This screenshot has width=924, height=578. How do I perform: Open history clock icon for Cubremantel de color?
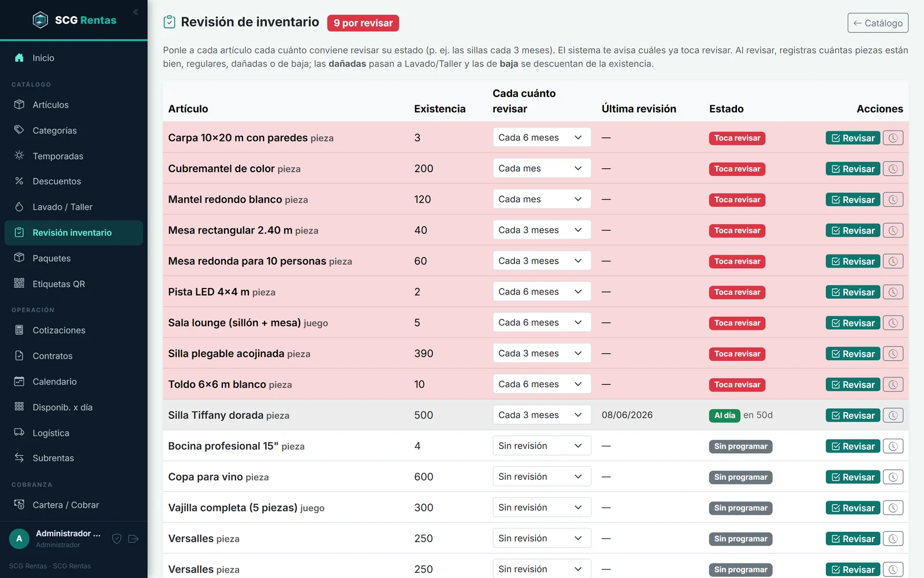(x=893, y=169)
